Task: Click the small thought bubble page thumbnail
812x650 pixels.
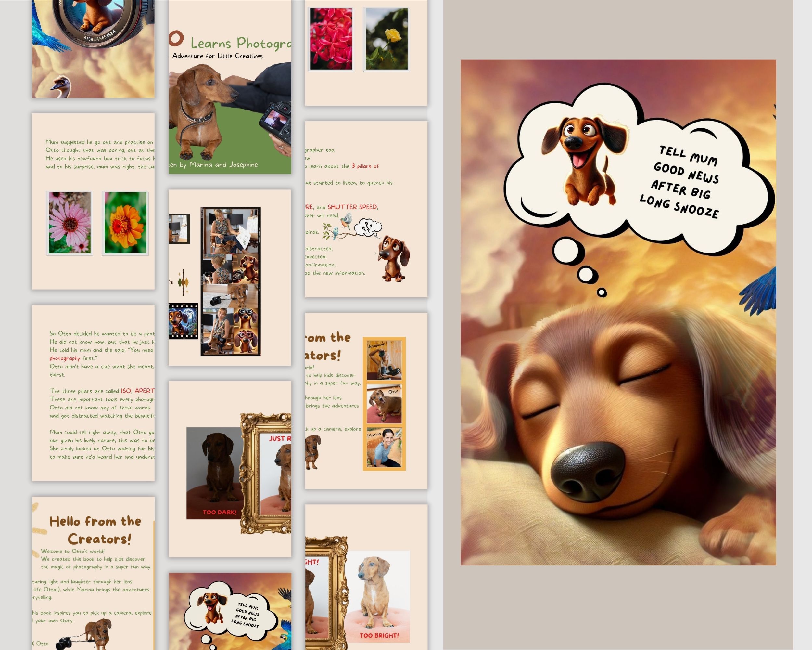Action: (x=230, y=610)
